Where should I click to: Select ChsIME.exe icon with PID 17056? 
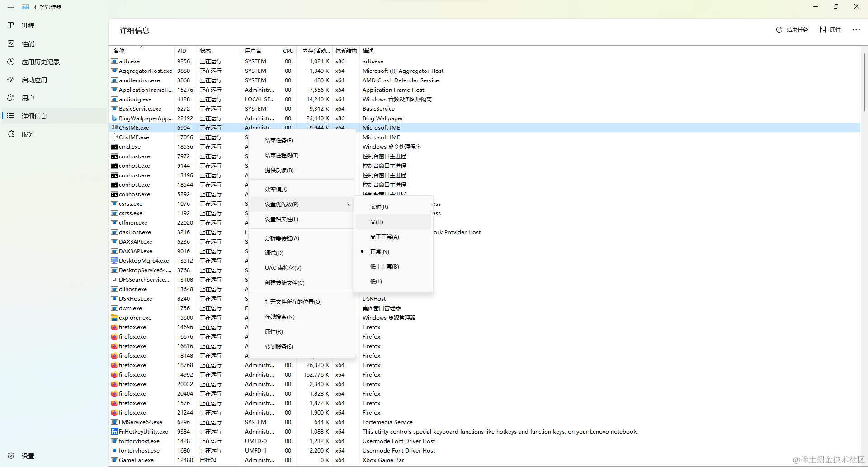114,137
